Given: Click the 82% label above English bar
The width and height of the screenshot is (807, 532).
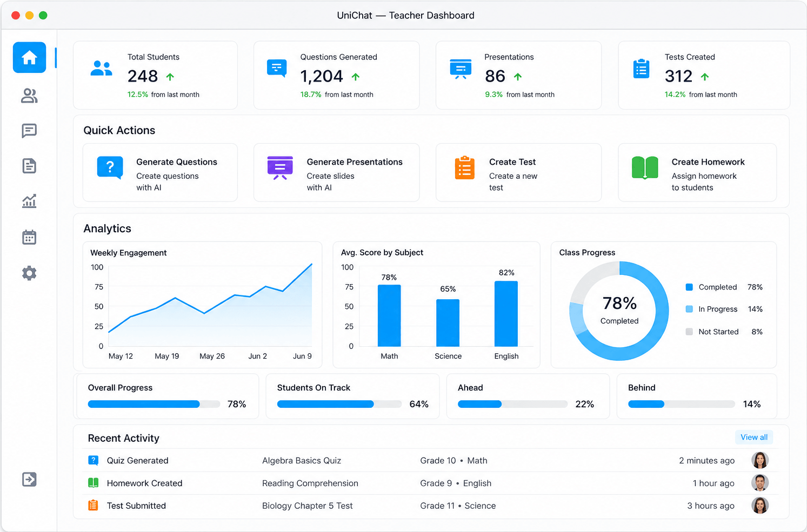Looking at the screenshot, I should [506, 273].
